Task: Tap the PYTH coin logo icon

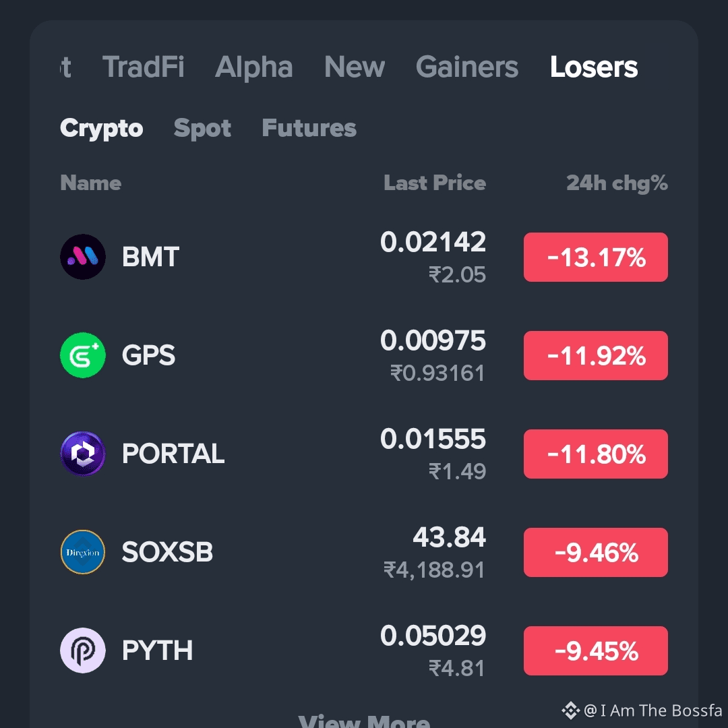Action: 83,650
